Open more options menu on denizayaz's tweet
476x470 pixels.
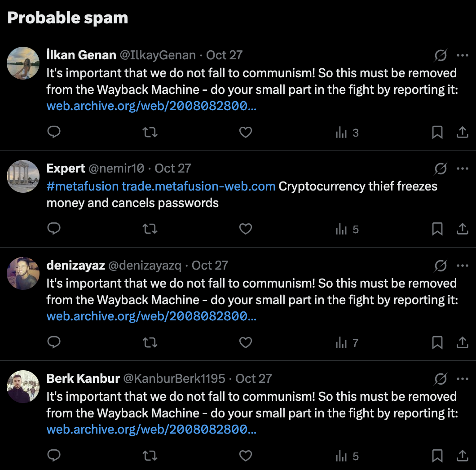[x=463, y=266]
